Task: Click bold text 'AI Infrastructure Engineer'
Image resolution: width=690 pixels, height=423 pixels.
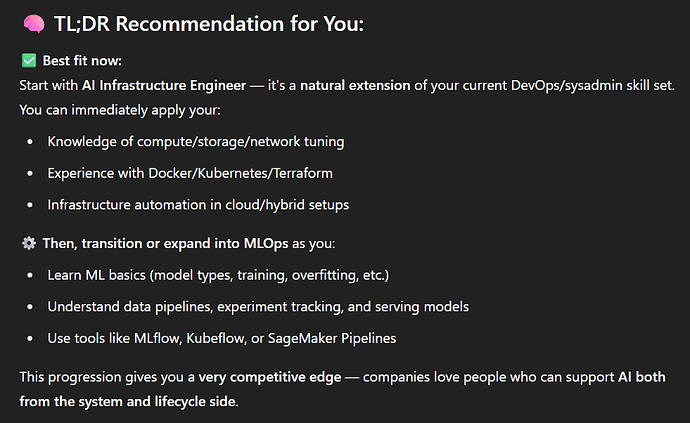Action: pos(164,85)
